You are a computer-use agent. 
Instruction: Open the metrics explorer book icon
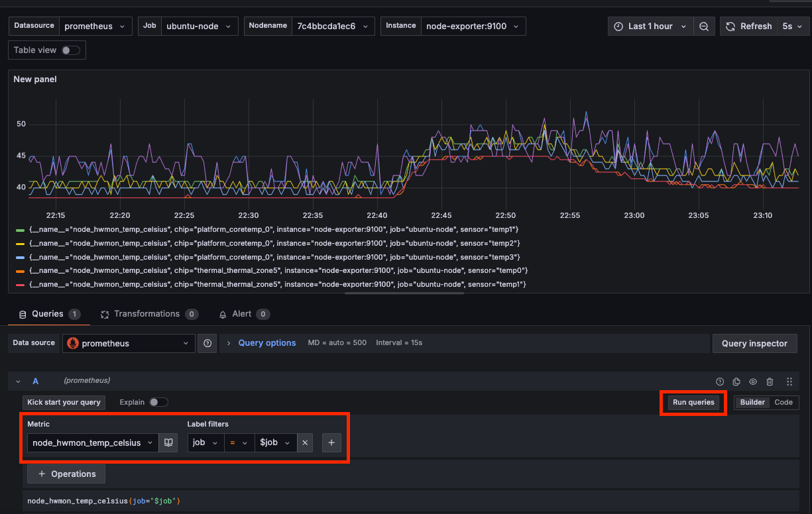pos(168,442)
